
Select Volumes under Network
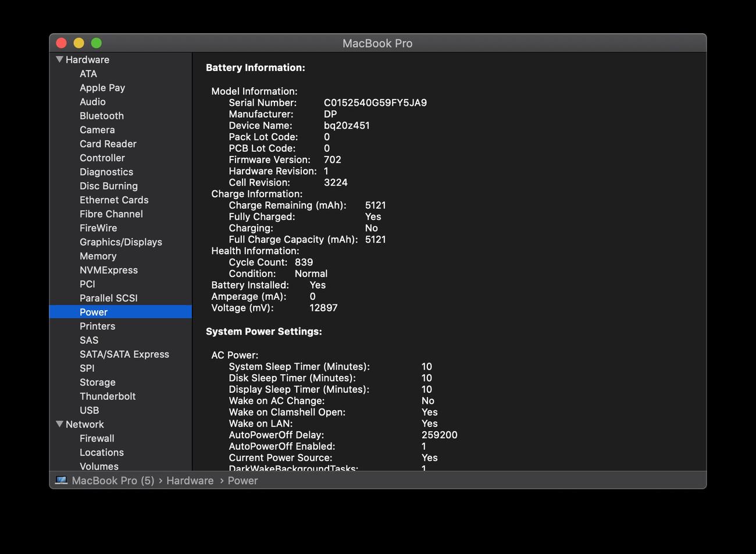(99, 466)
